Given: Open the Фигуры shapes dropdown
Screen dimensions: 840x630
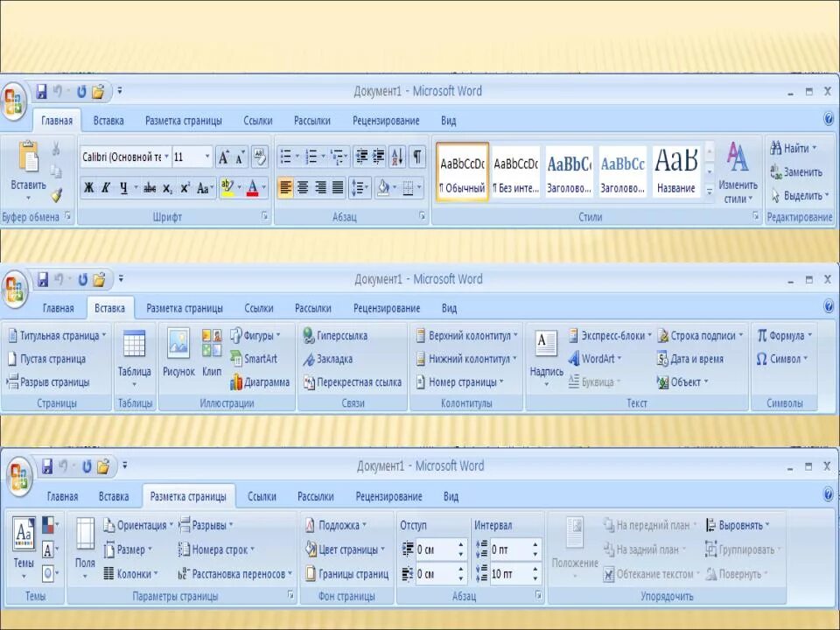Looking at the screenshot, I should point(255,335).
